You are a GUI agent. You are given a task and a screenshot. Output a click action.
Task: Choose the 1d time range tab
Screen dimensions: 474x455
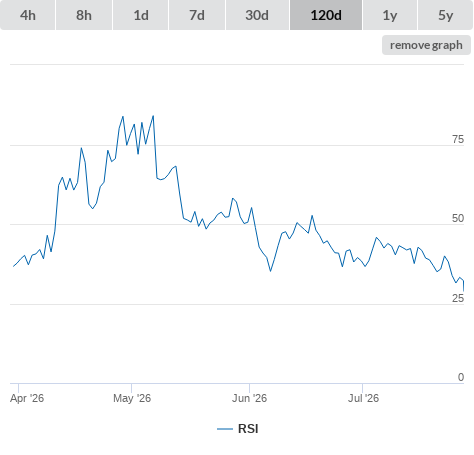coord(141,15)
